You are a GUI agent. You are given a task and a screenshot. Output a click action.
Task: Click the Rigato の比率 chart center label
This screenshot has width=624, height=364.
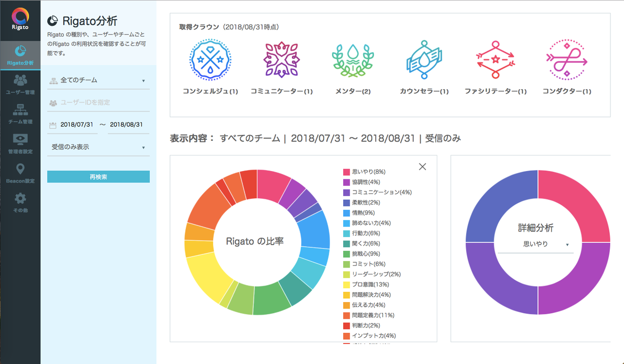coord(255,241)
